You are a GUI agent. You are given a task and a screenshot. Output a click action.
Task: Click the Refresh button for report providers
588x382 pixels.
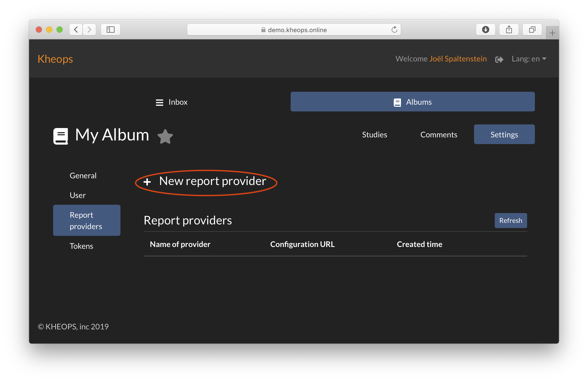(x=511, y=220)
